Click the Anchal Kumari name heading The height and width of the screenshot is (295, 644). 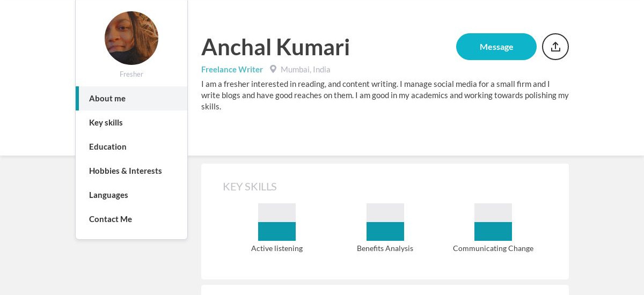click(275, 47)
